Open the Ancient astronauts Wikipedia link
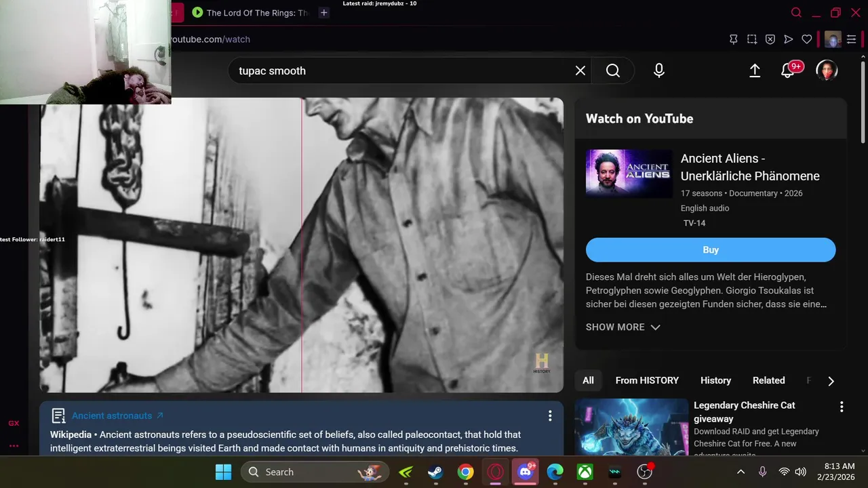The width and height of the screenshot is (868, 488). [117, 415]
